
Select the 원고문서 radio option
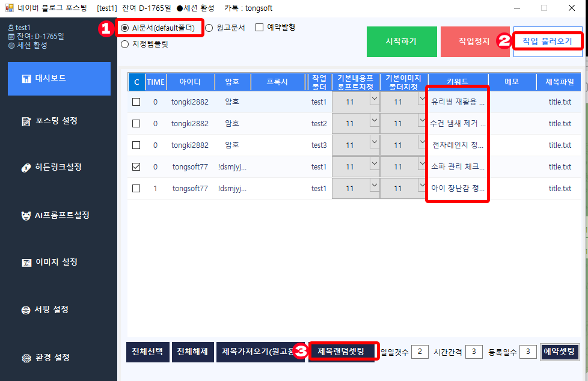click(209, 28)
